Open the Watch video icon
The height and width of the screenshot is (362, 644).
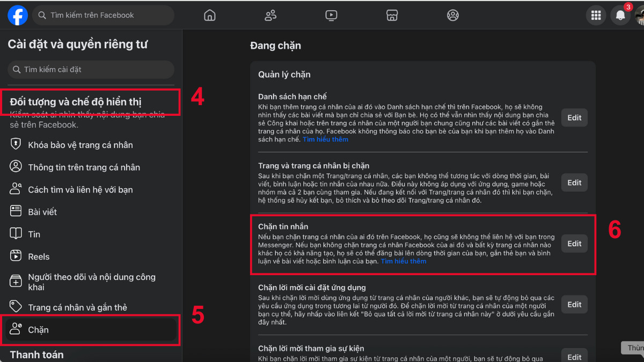332,16
